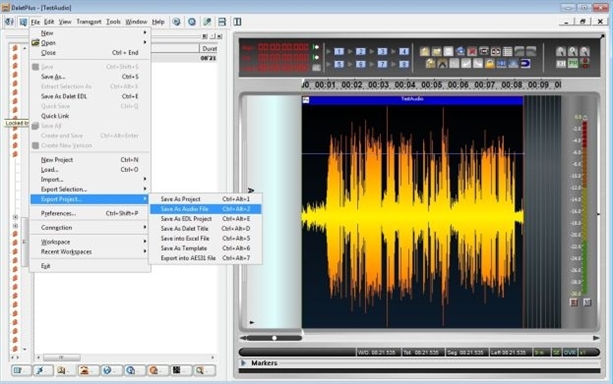Choose Export into AES31 file
Screen dimensions: 613x384
coord(206,258)
